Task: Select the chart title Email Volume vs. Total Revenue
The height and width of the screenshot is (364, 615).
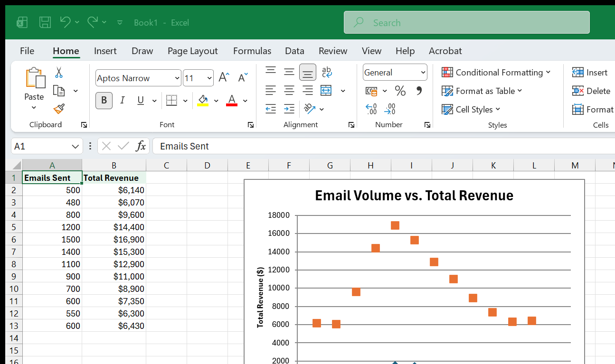Action: 414,196
